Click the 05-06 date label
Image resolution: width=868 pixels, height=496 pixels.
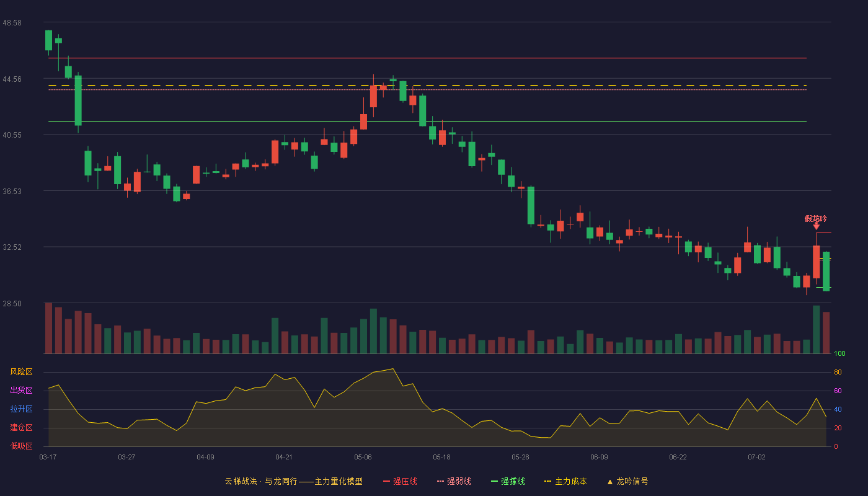[363, 457]
